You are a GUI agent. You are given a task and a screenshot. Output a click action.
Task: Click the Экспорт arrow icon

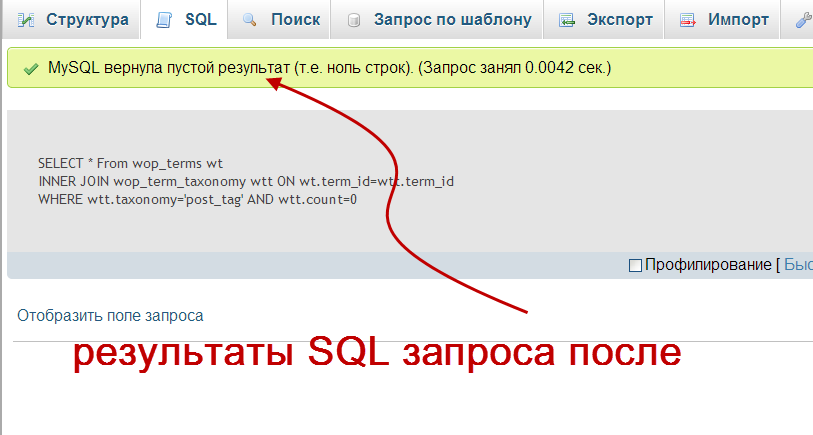(x=567, y=20)
